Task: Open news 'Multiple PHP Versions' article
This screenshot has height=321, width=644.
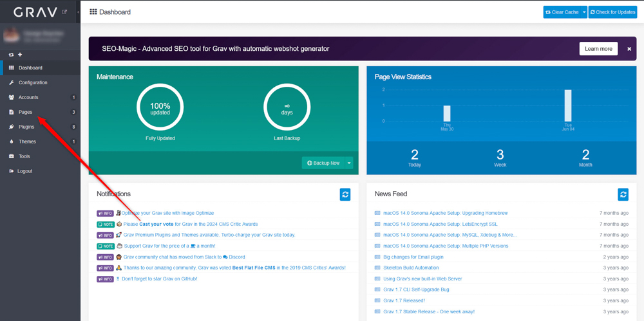Action: coord(446,246)
